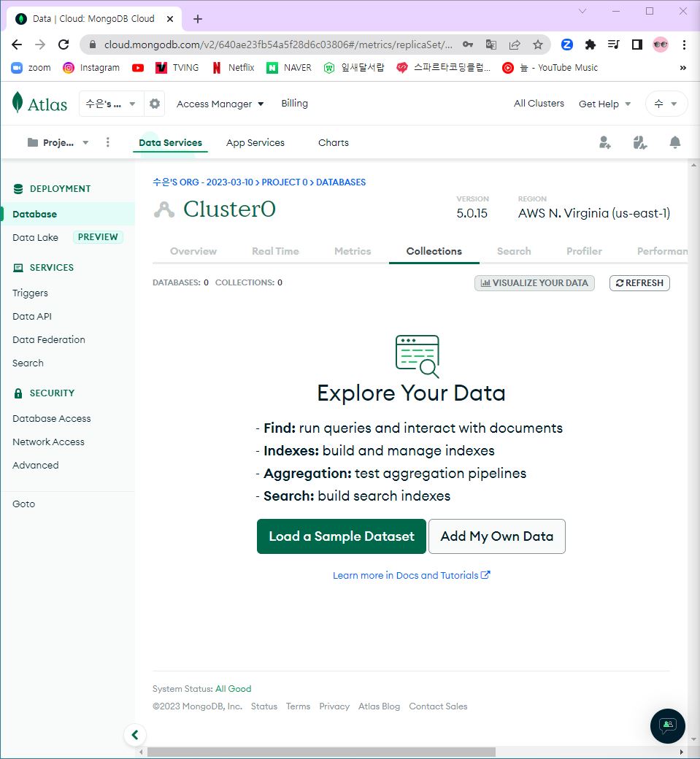Open Chrome profile avatar

click(661, 45)
